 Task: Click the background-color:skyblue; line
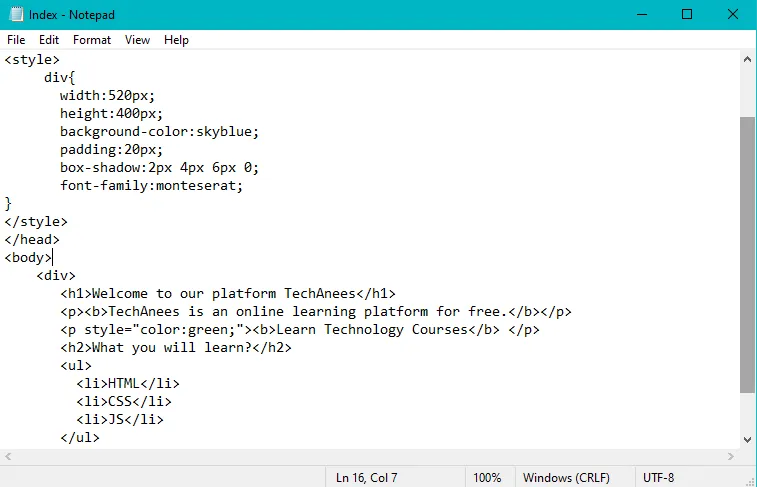tap(159, 131)
